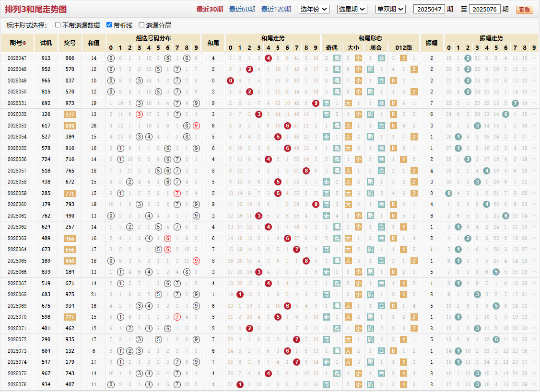Image resolution: width=540 pixels, height=392 pixels.
Task: Click highlighted prize number 466 in row 2025063
Action: (70, 239)
